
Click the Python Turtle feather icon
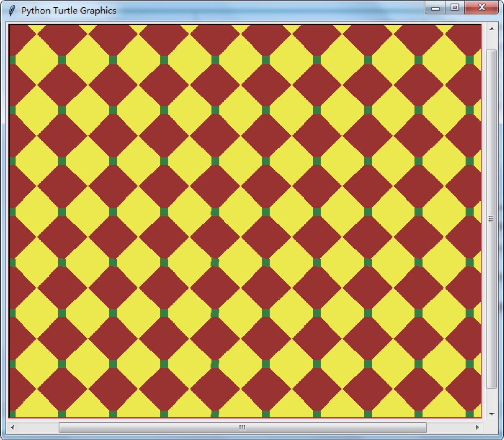(12, 11)
